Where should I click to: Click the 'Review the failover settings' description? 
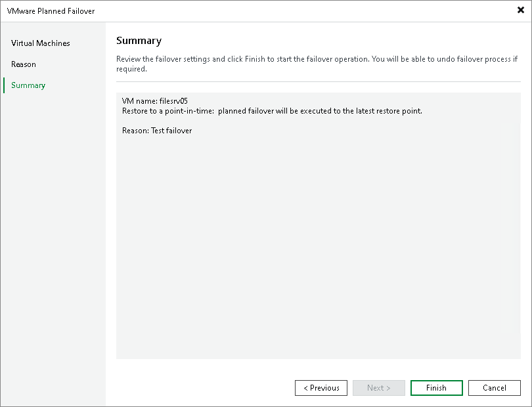pos(317,64)
